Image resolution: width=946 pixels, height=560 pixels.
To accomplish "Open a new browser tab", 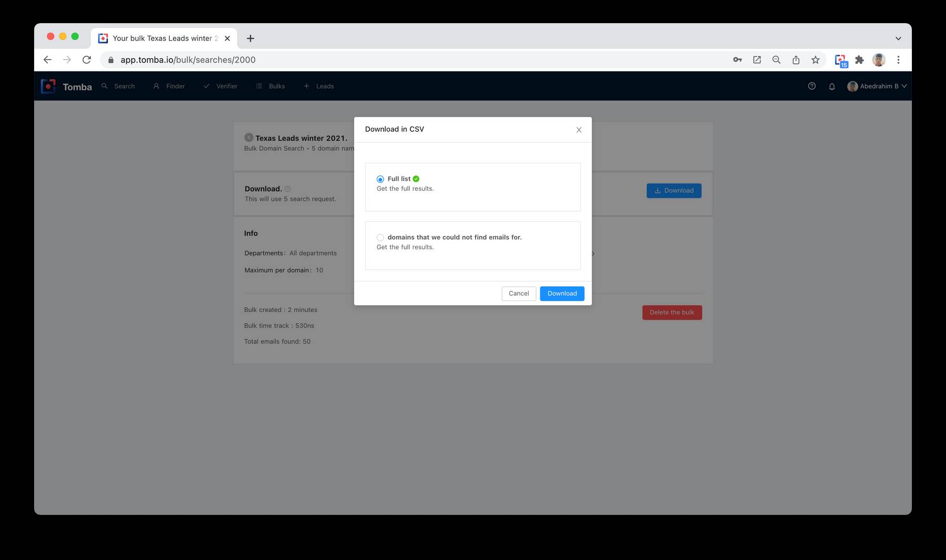I will tap(251, 38).
